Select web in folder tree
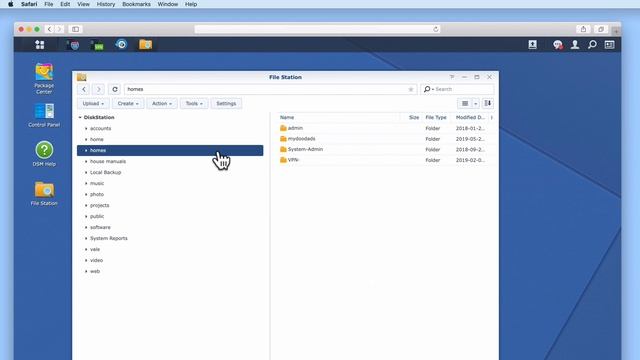640x360 pixels. (x=95, y=271)
